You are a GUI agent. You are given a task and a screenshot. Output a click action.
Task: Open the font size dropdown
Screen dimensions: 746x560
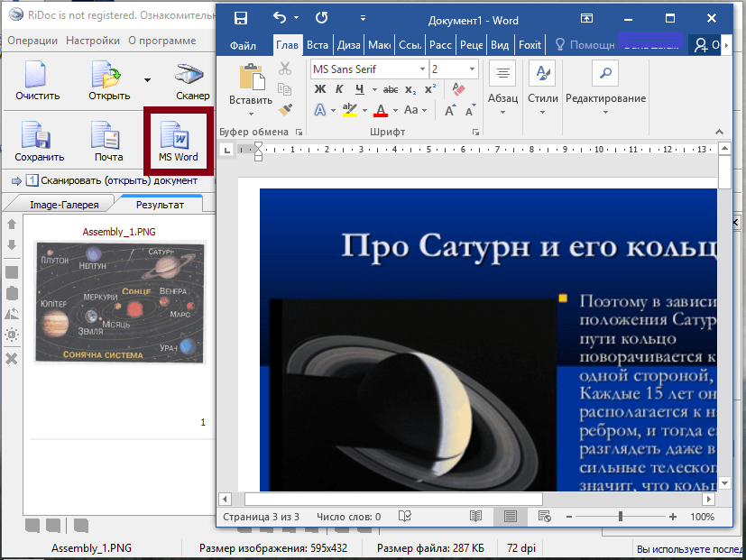point(472,69)
